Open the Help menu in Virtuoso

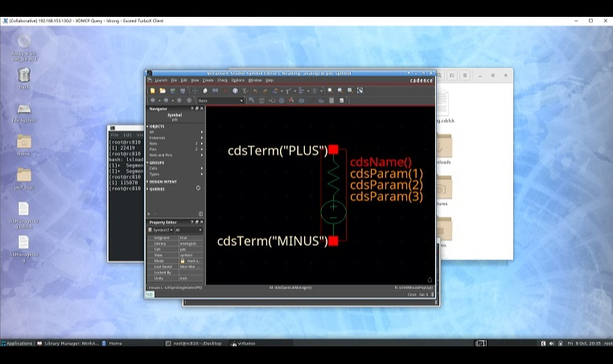pyautogui.click(x=269, y=80)
